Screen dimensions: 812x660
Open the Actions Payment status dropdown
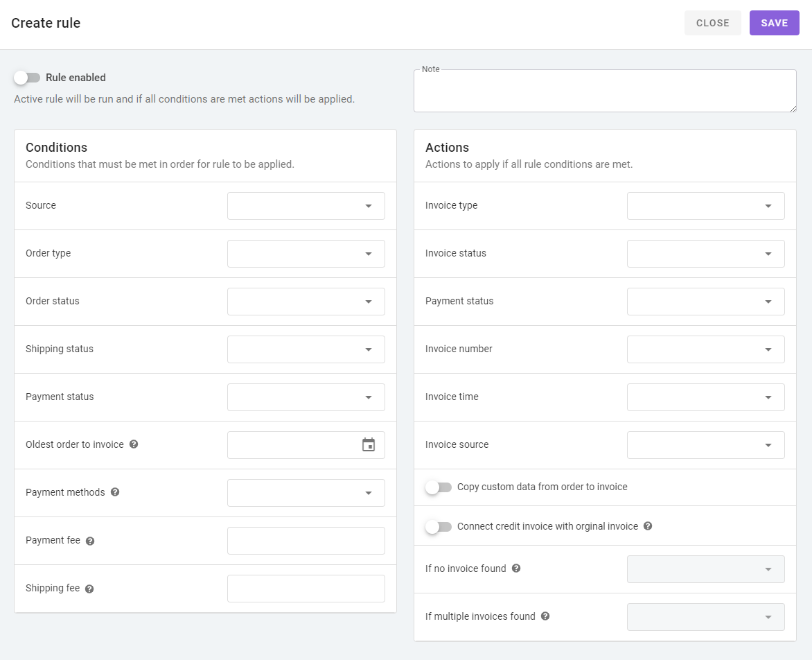(706, 302)
